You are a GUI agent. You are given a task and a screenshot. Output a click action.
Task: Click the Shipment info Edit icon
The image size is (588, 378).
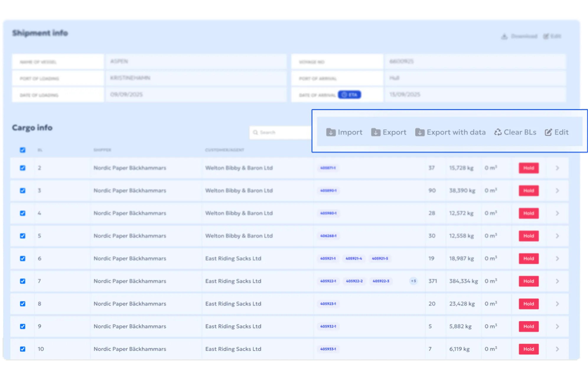[546, 36]
